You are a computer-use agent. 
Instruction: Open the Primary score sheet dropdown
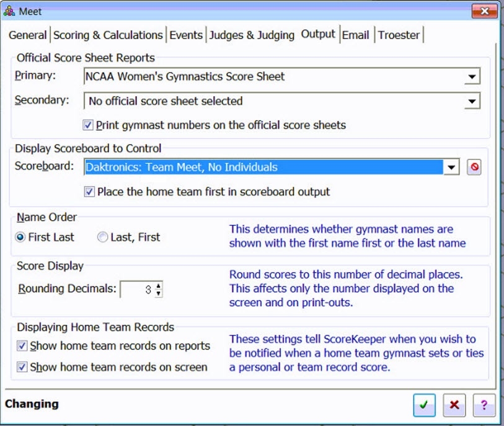click(x=472, y=77)
